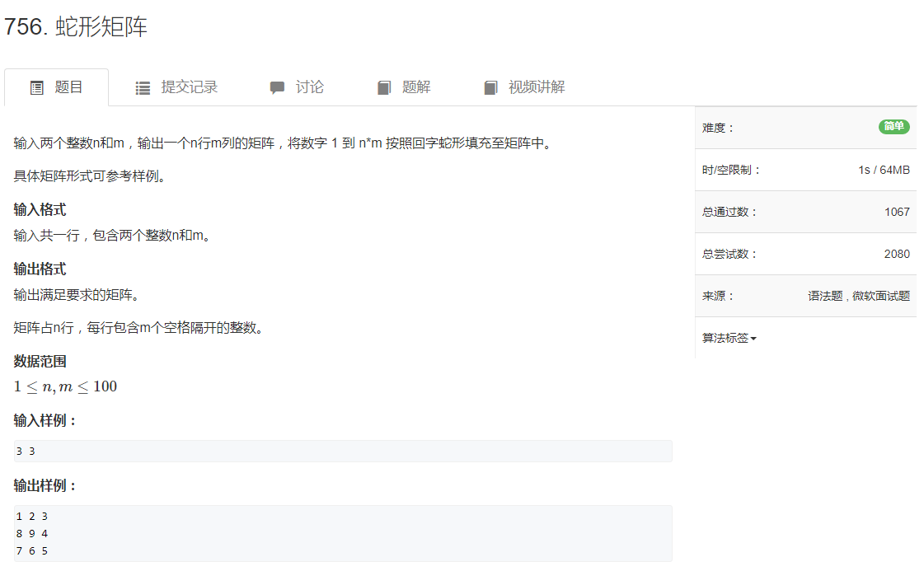Select the green 简单 difficulty badge

894,127
